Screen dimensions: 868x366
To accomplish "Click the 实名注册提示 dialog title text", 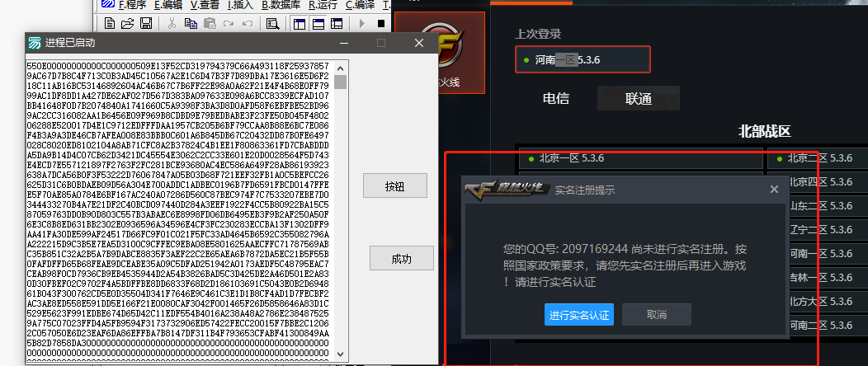I will (x=584, y=190).
